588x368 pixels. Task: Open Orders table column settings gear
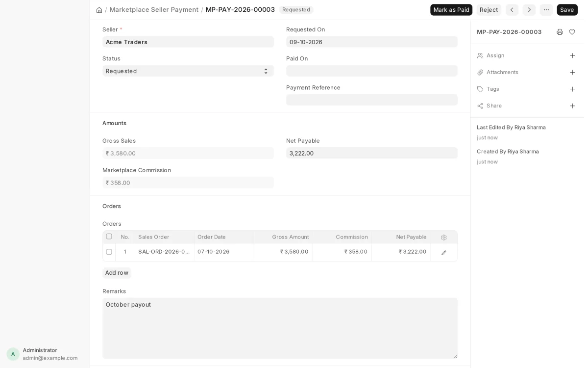point(444,237)
